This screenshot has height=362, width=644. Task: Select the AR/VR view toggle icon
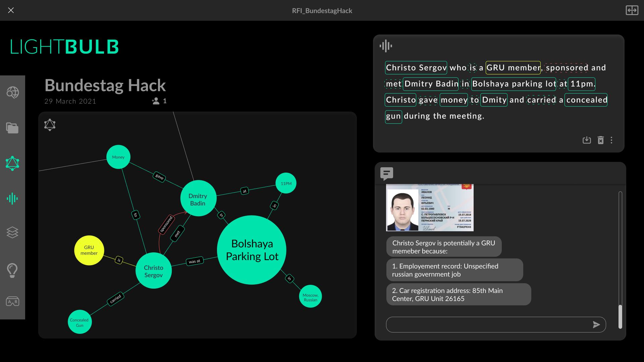click(x=12, y=302)
